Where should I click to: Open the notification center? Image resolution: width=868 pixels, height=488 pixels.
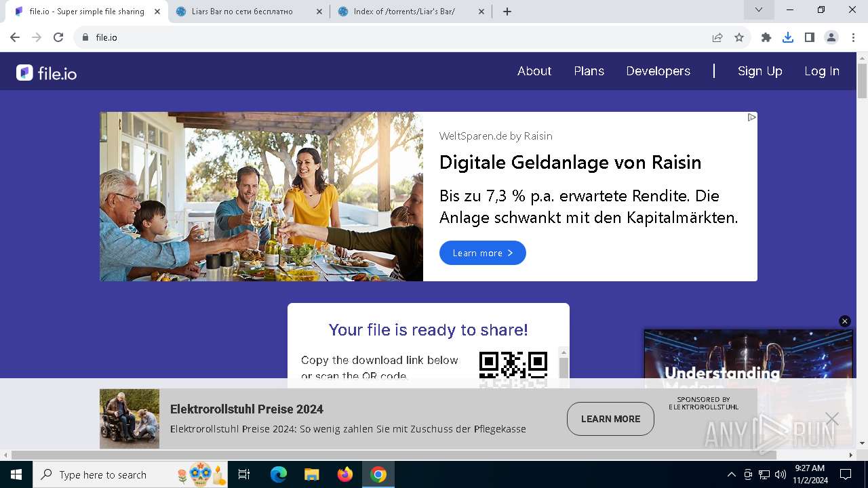[846, 474]
